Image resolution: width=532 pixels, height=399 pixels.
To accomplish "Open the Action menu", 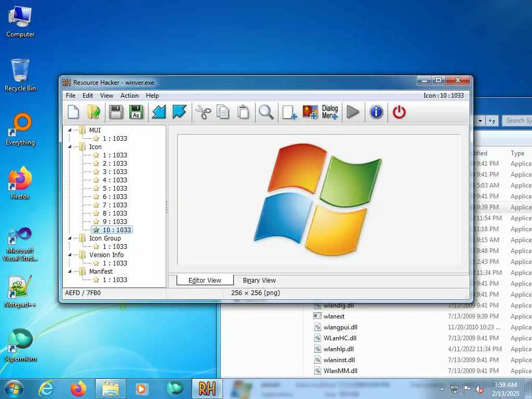I will 129,96.
